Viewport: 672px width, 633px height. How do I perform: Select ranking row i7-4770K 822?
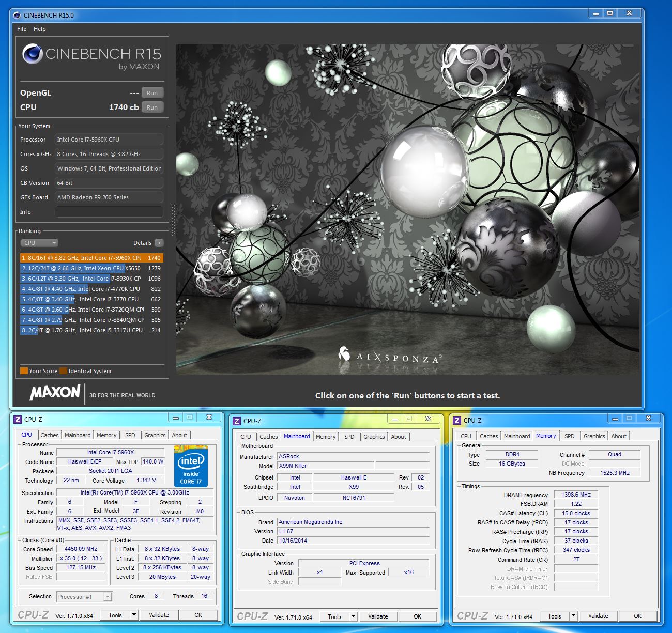91,289
